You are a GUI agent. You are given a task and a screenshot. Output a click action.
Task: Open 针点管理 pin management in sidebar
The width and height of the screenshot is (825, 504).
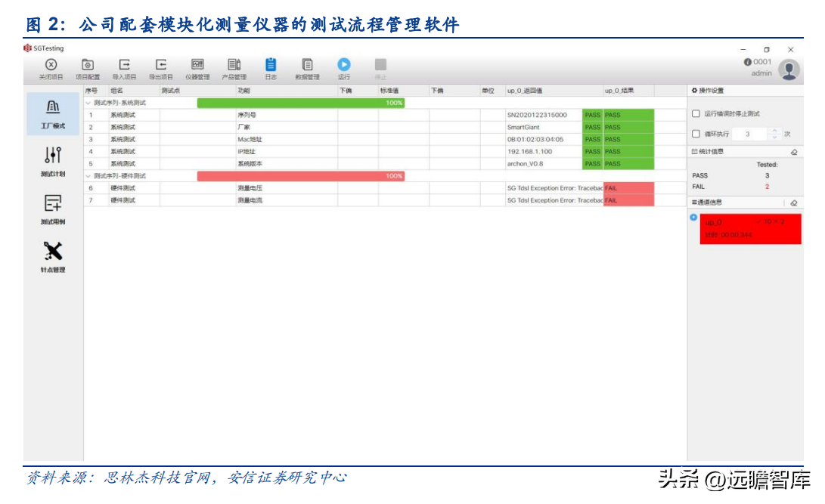(x=53, y=256)
